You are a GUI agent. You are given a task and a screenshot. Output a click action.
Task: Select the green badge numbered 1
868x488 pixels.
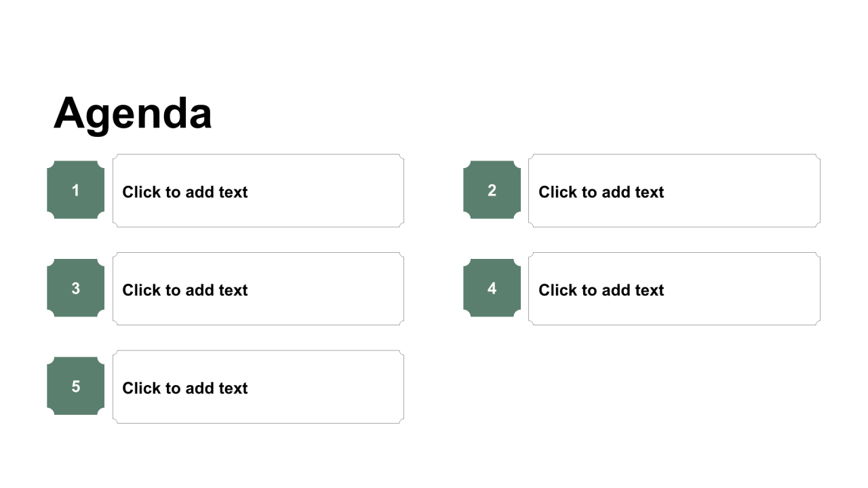[75, 190]
